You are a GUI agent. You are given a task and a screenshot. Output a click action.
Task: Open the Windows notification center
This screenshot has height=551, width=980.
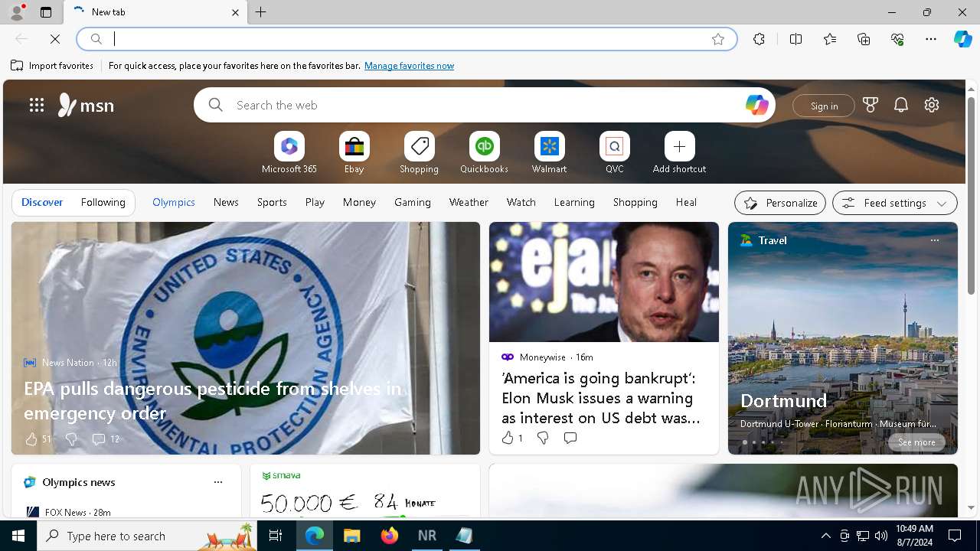click(x=955, y=536)
